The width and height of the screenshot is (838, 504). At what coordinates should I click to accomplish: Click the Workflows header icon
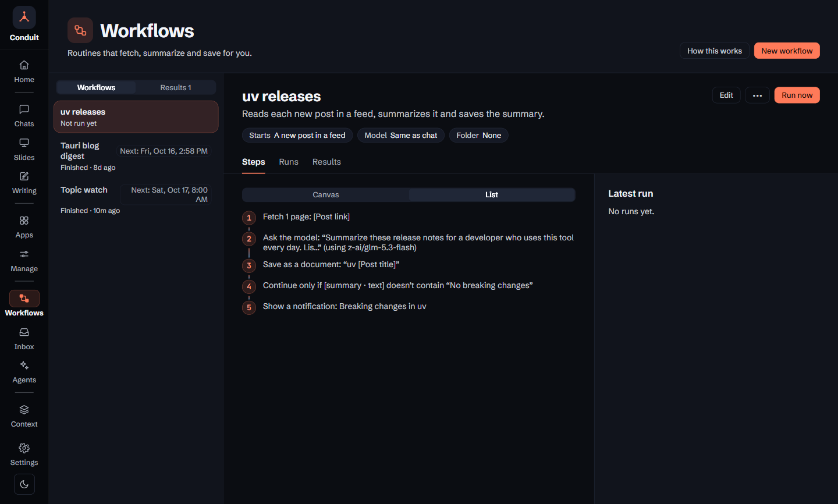80,30
